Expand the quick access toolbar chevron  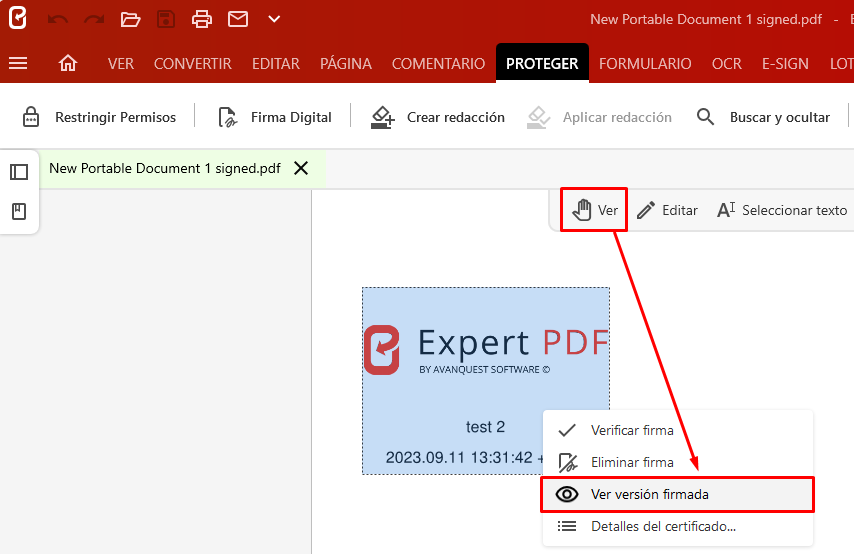coord(274,19)
